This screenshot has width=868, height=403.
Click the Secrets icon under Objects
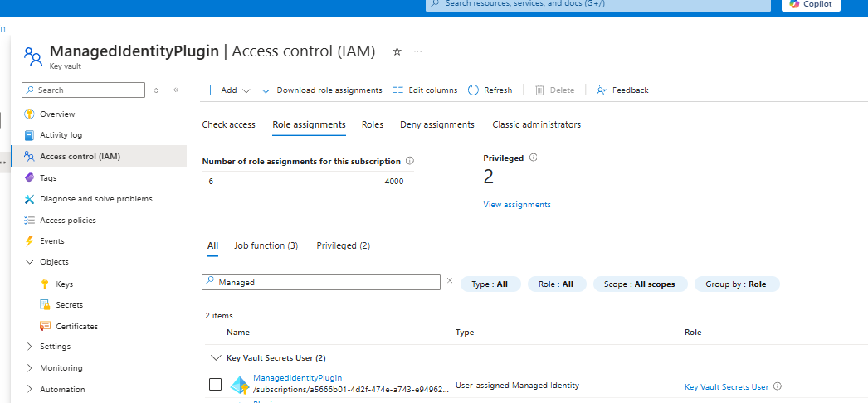tap(46, 304)
